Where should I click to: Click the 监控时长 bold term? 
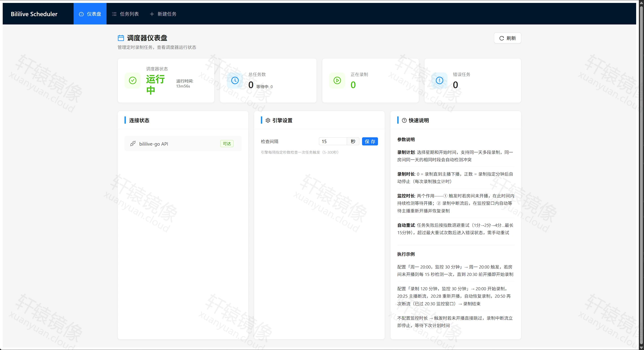click(406, 196)
